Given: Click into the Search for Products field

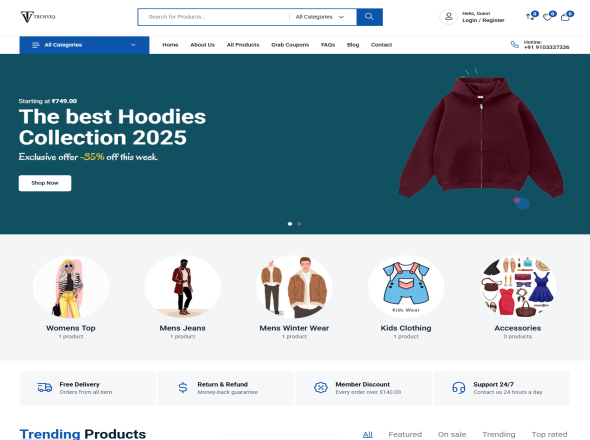Looking at the screenshot, I should (x=214, y=17).
